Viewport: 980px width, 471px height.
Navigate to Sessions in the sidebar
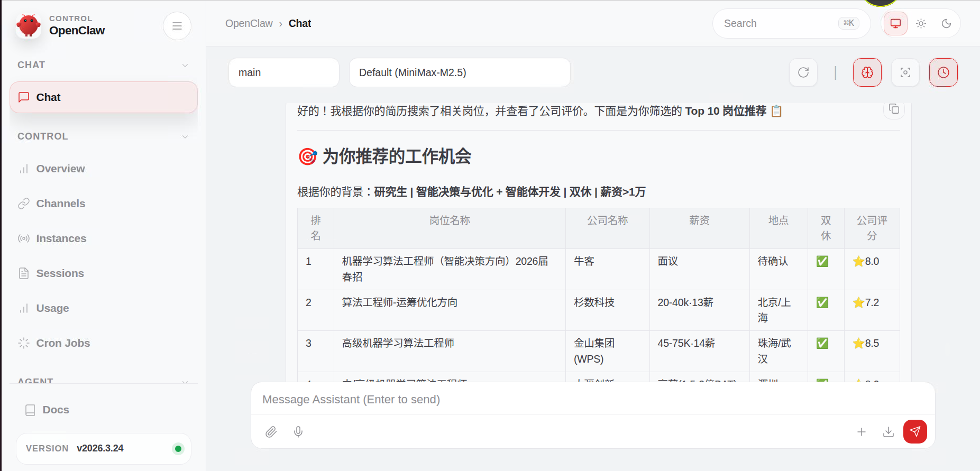click(x=104, y=273)
